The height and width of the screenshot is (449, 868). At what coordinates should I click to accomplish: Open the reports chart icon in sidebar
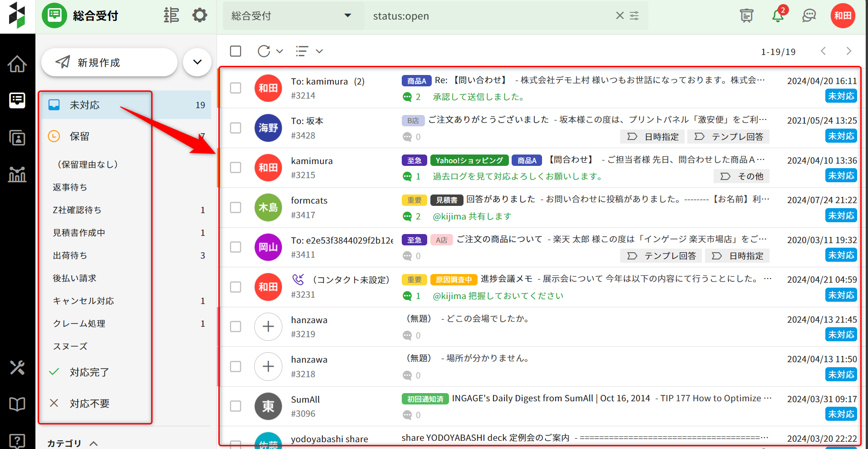click(x=17, y=174)
